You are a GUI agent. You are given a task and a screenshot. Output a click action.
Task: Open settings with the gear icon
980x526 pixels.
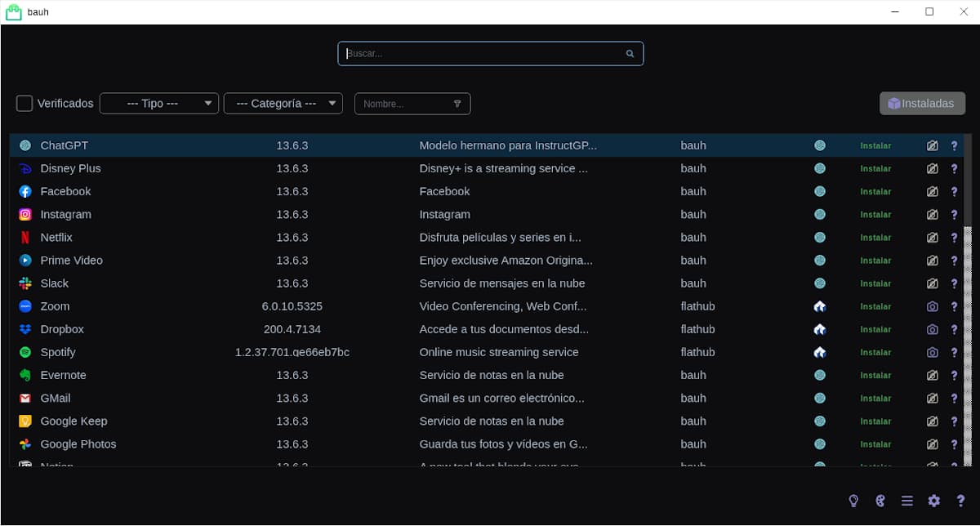[x=934, y=501]
